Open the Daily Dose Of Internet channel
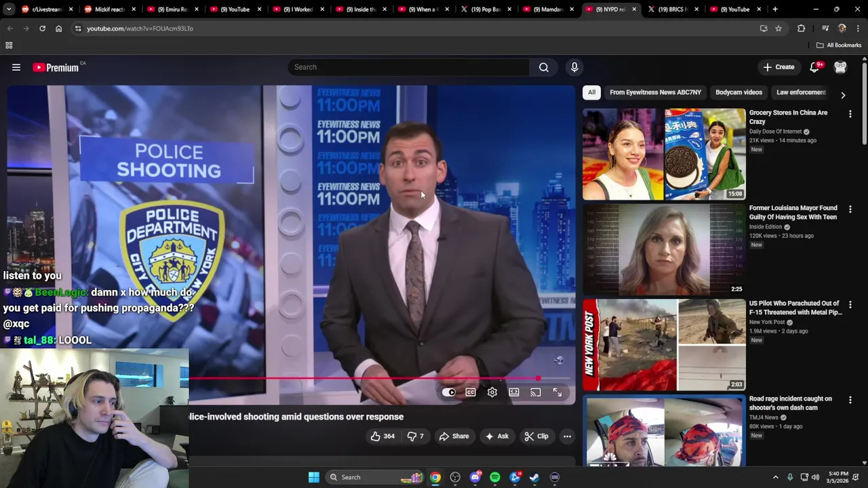 coord(775,131)
